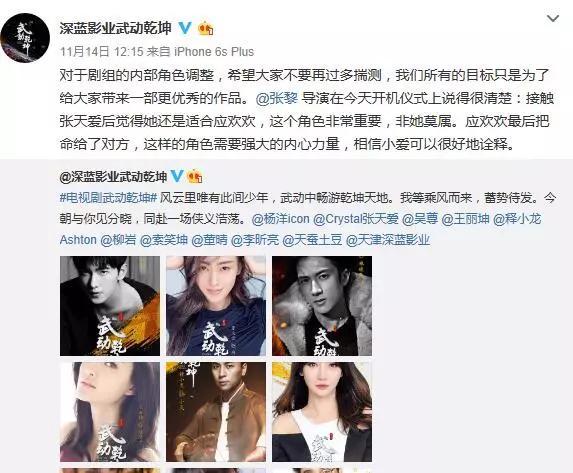Viewport: 573px width, 473px height.
Task: View poster thumbnail of woman in navy shirt
Action: click(x=216, y=306)
